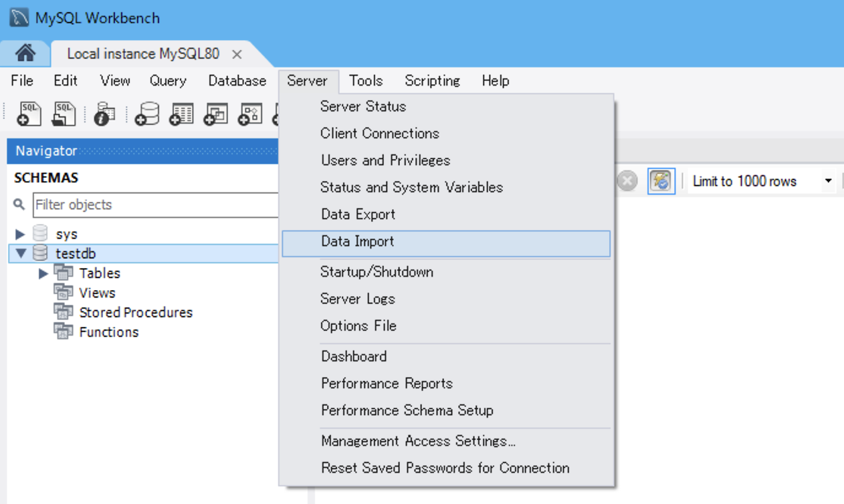Open the File menu
844x504 pixels.
[x=22, y=81]
